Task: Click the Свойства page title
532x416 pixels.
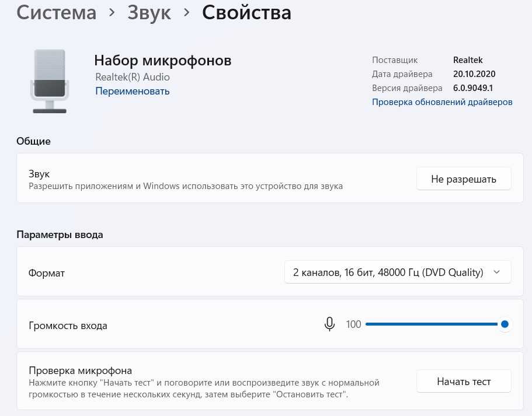Action: tap(246, 12)
